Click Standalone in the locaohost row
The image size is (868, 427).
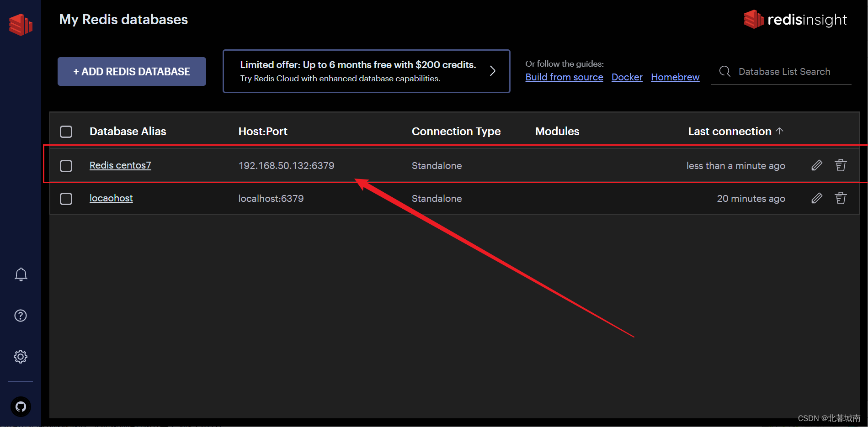(x=437, y=199)
